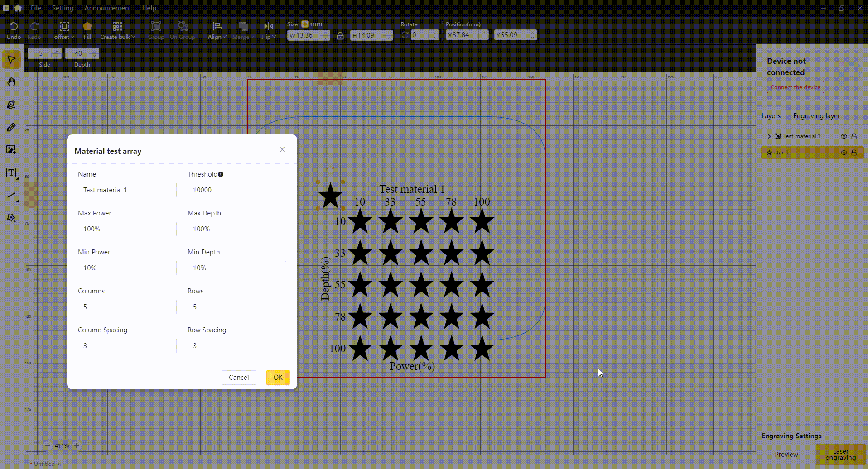
Task: Click the insert image tool
Action: coord(11,150)
